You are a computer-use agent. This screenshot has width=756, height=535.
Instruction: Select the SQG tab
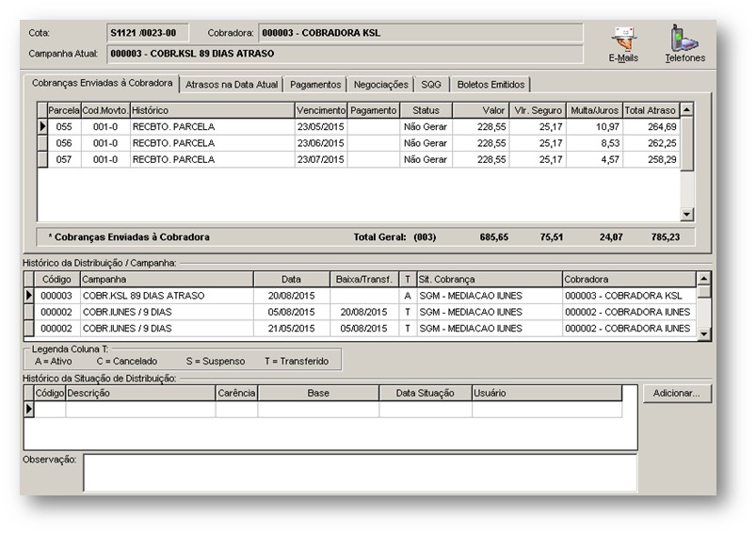[x=431, y=85]
